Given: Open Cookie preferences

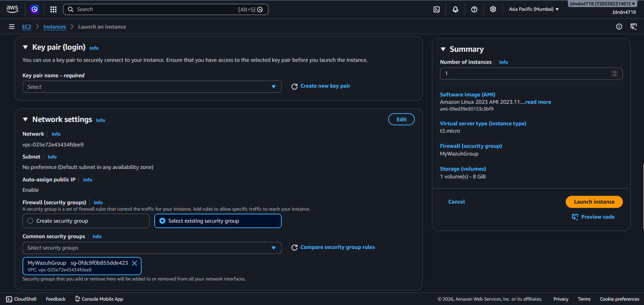Looking at the screenshot, I should (x=619, y=299).
